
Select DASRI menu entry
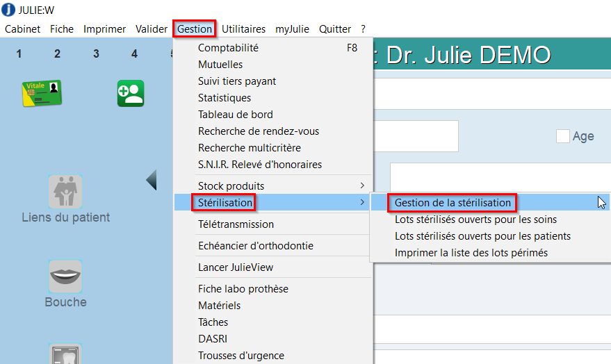click(x=273, y=339)
